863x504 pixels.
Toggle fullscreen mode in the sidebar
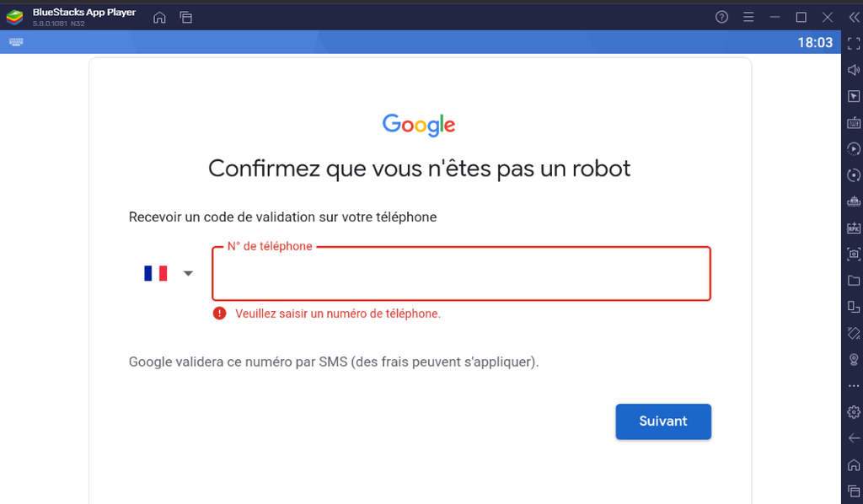pyautogui.click(x=853, y=44)
